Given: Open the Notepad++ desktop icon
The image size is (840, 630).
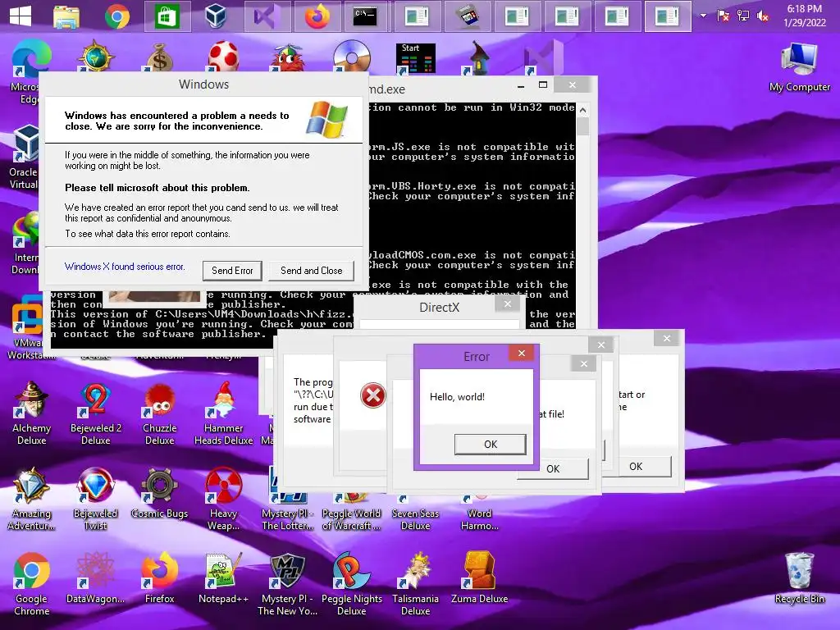Looking at the screenshot, I should pos(224,577).
